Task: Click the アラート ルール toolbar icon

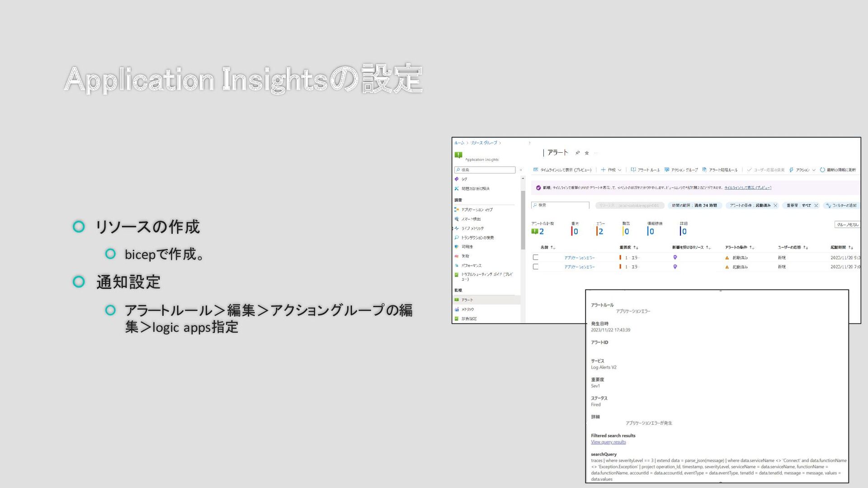Action: (x=633, y=170)
